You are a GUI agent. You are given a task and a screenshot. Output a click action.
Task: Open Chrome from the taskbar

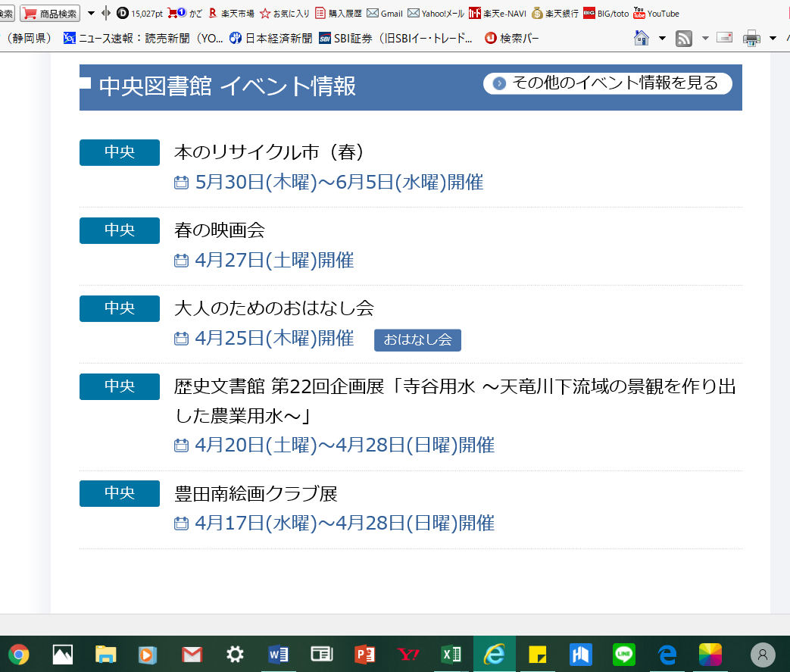19,655
